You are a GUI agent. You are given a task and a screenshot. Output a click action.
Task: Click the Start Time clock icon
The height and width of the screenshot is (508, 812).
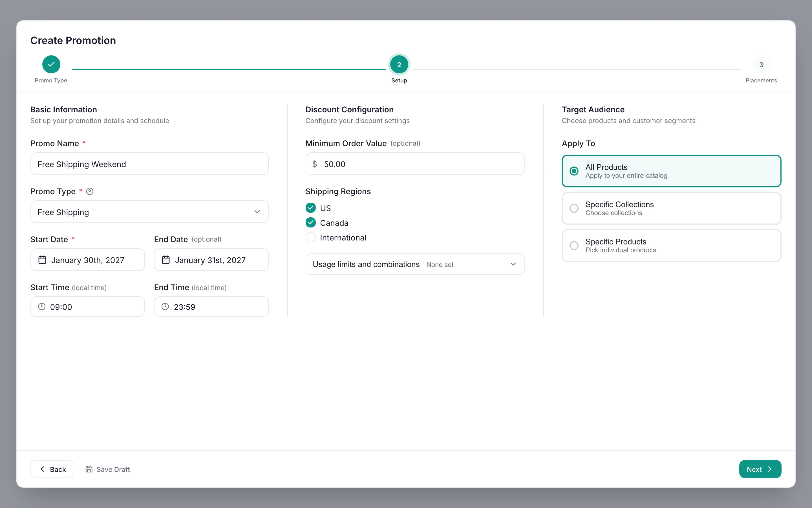42,306
